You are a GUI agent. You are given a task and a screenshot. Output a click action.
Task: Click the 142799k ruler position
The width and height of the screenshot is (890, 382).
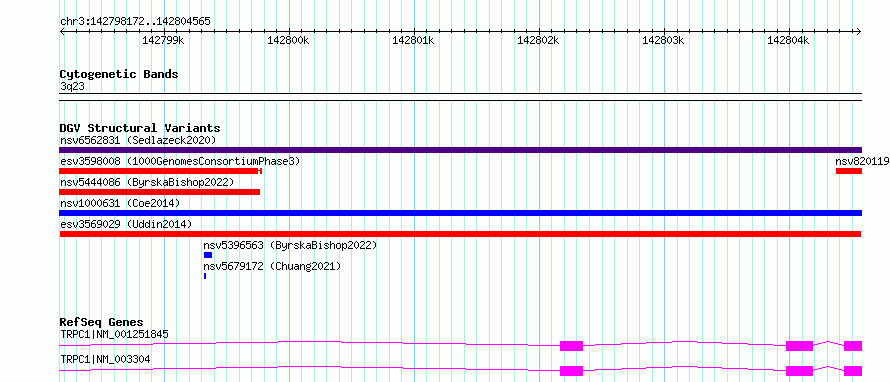click(x=163, y=40)
